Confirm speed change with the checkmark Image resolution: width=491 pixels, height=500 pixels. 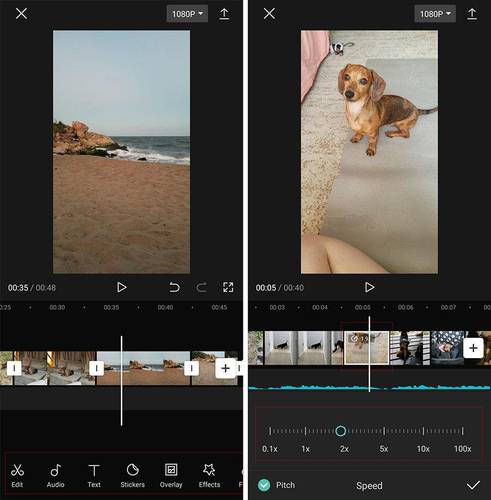[473, 485]
